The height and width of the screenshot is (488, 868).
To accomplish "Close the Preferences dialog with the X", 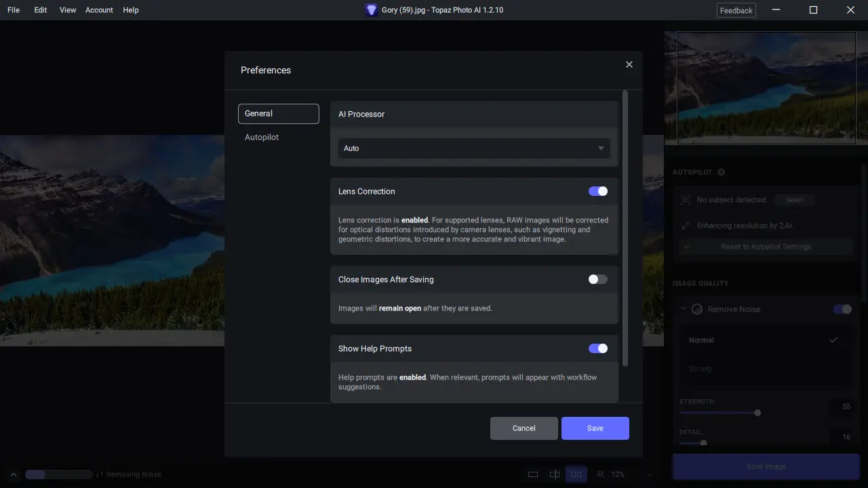I will [x=629, y=64].
